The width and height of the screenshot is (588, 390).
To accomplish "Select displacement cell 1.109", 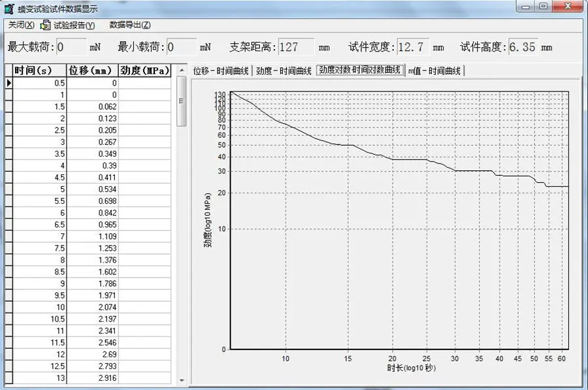I will [92, 236].
